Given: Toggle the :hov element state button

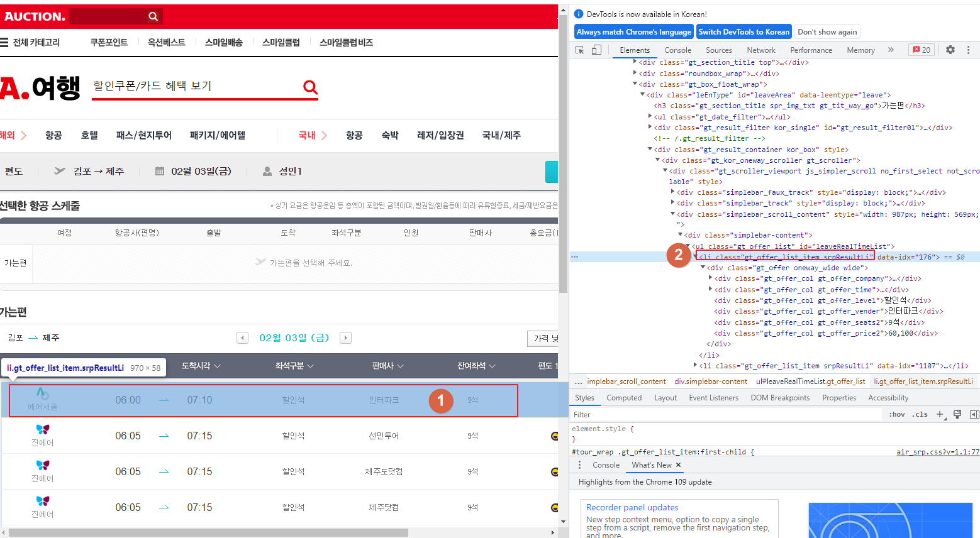Looking at the screenshot, I should [x=897, y=414].
